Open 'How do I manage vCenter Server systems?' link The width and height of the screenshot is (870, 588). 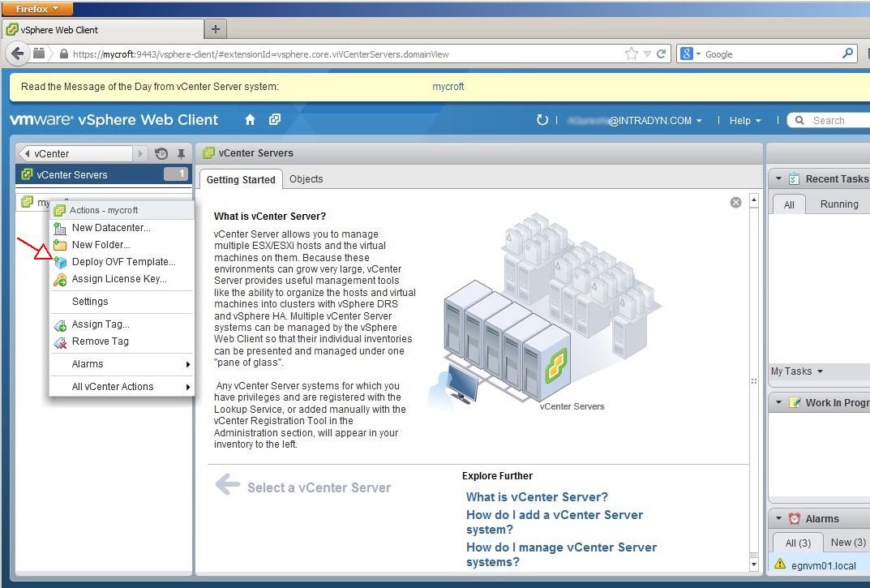tap(561, 555)
